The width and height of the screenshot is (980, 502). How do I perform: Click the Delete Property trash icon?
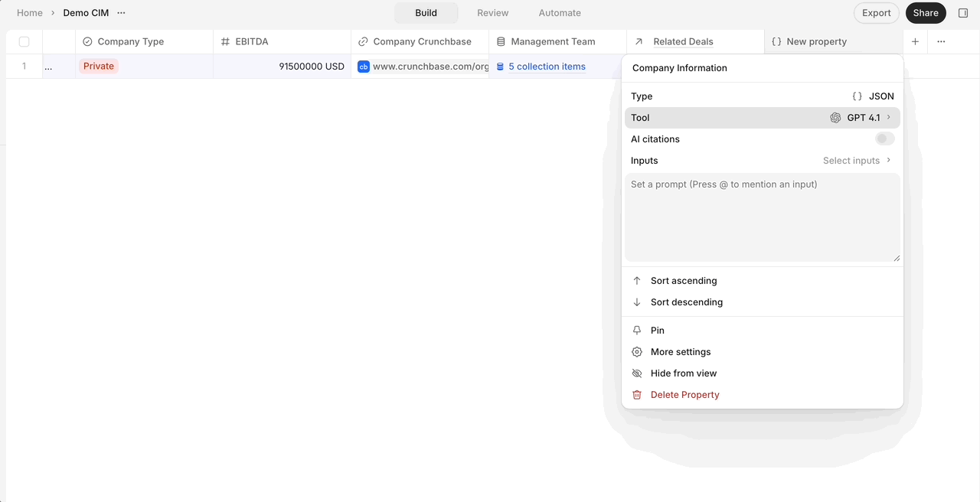pyautogui.click(x=636, y=395)
